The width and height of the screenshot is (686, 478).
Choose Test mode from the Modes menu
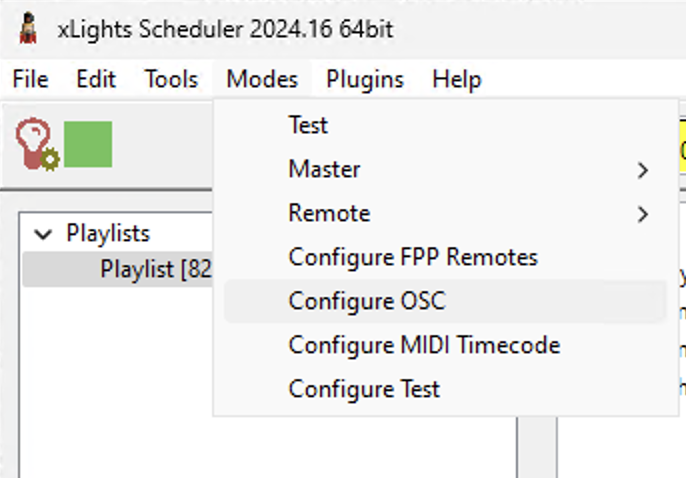point(308,126)
